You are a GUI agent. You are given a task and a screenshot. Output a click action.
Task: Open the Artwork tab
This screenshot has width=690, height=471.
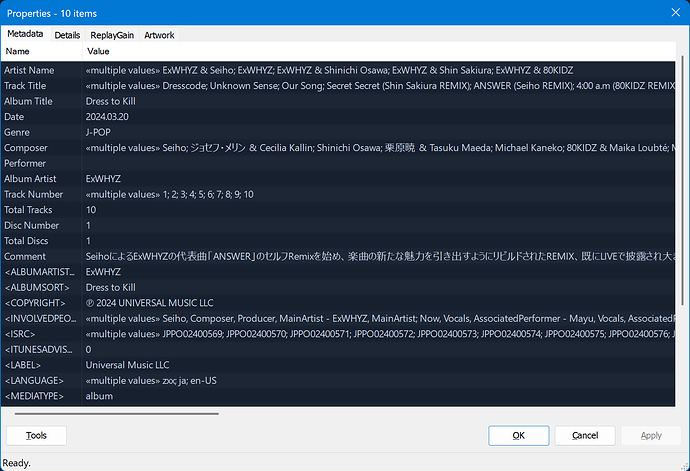[x=159, y=35]
